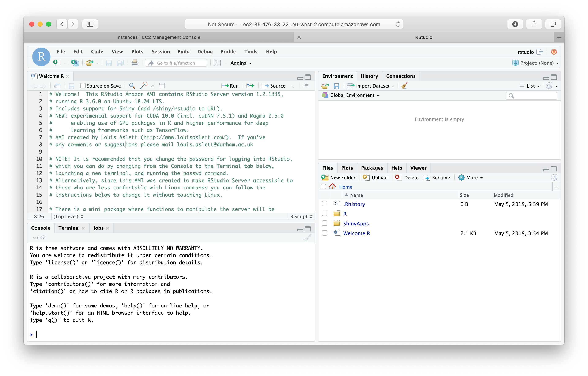
Task: Click the Sign out icon next to rstudio
Action: tap(540, 52)
